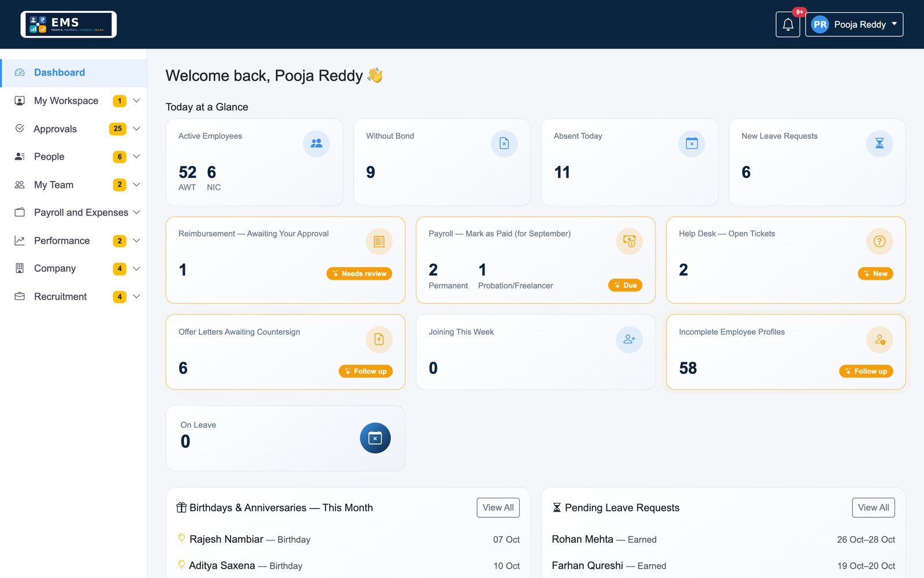This screenshot has width=924, height=578.
Task: Click the EMS logo in header
Action: 69,24
